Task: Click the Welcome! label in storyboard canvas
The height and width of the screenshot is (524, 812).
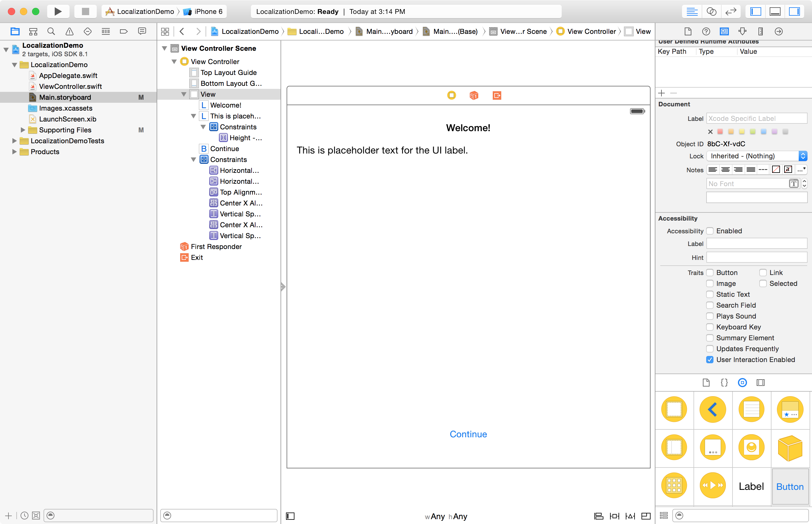Action: [x=468, y=128]
